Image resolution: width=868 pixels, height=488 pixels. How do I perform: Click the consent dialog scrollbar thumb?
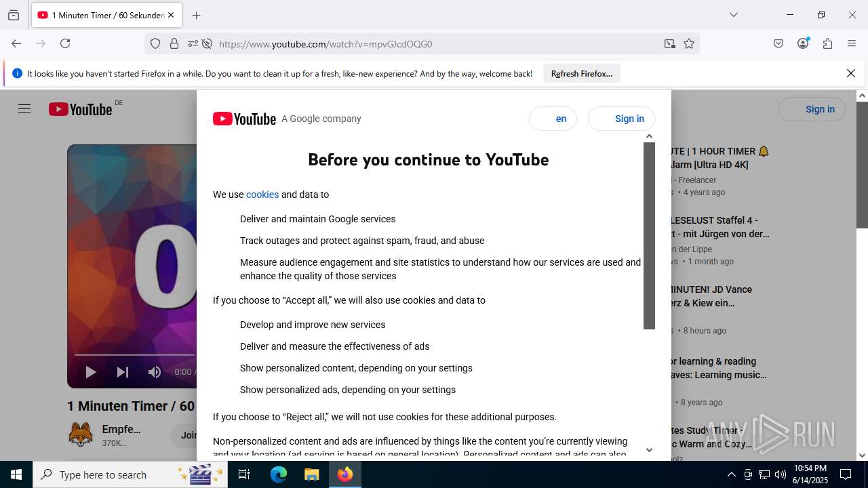click(x=649, y=236)
